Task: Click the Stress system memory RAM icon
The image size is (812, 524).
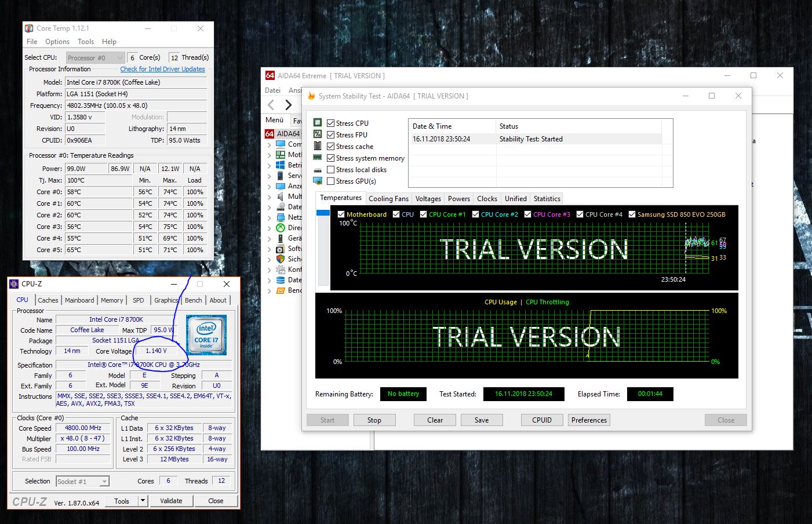Action: pyautogui.click(x=318, y=158)
